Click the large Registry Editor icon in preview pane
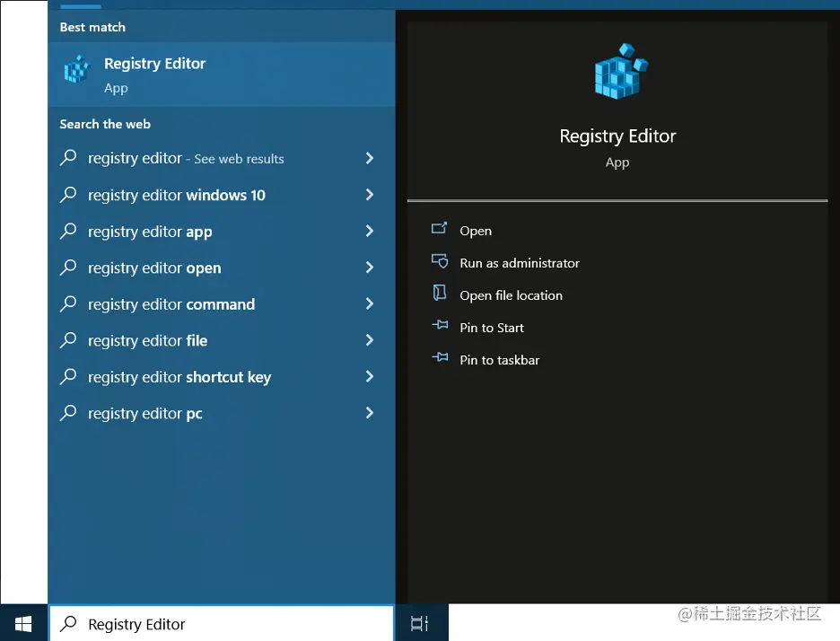 pyautogui.click(x=620, y=71)
